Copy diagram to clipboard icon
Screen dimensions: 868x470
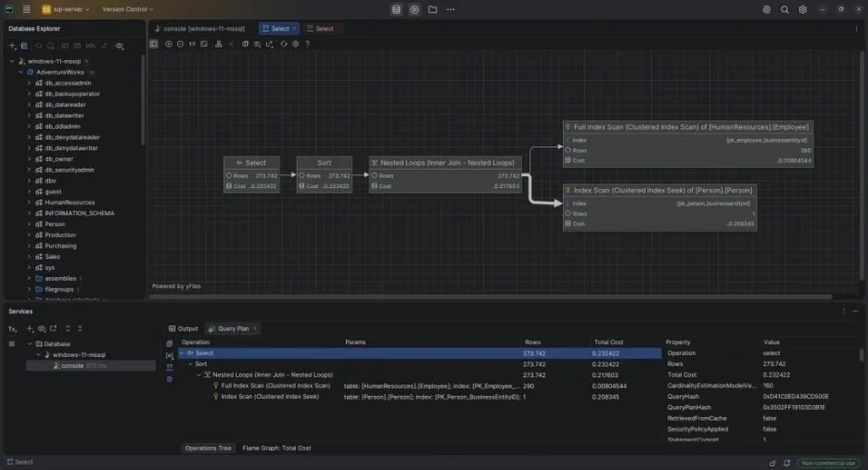coord(245,44)
